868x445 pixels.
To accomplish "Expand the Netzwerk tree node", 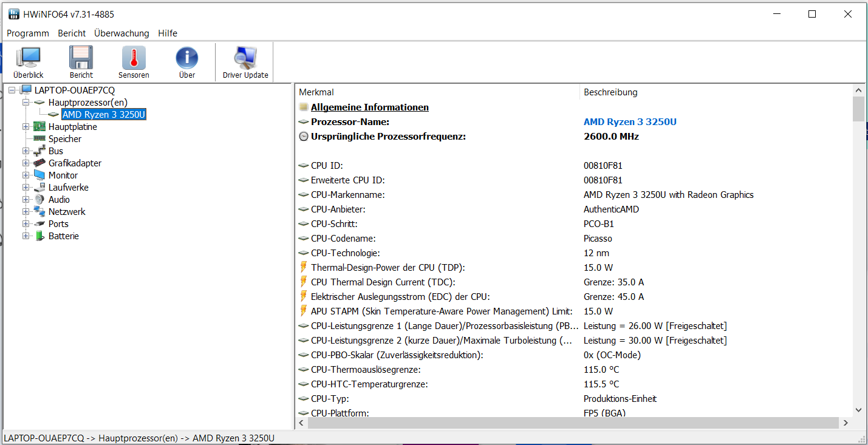I will point(26,212).
